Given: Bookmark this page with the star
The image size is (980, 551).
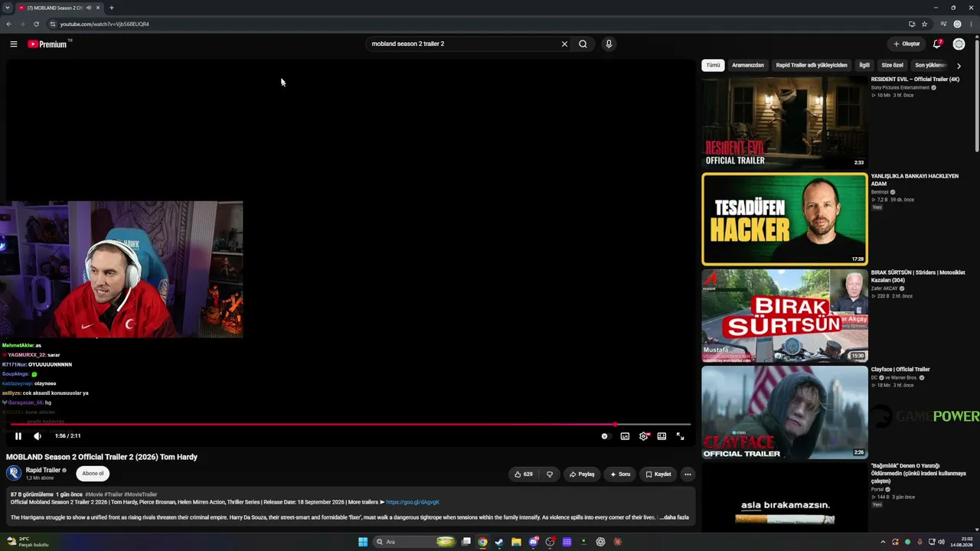Looking at the screenshot, I should [924, 24].
